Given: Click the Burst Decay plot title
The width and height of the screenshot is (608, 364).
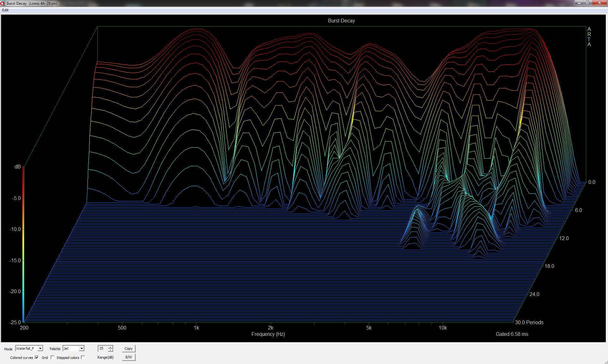Looking at the screenshot, I should 341,21.
